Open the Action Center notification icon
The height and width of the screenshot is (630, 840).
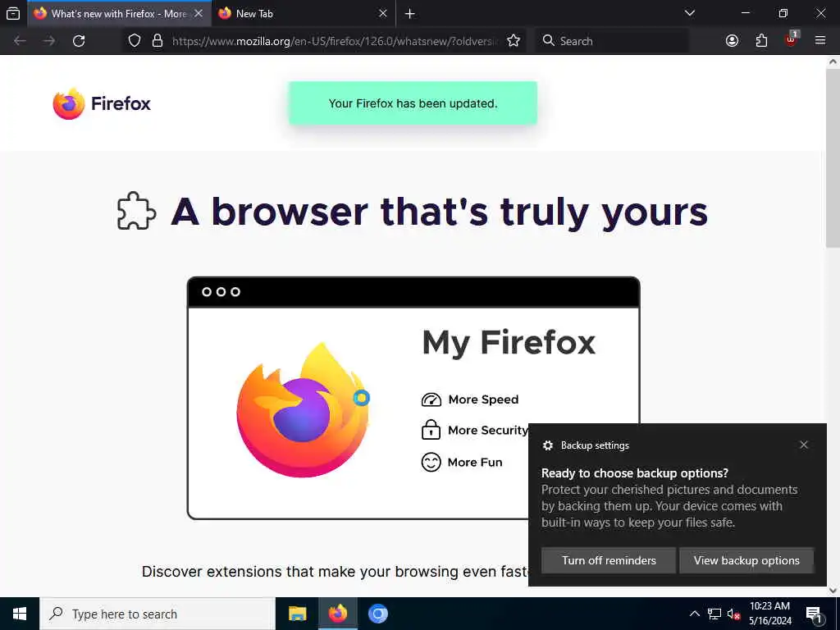click(x=815, y=614)
